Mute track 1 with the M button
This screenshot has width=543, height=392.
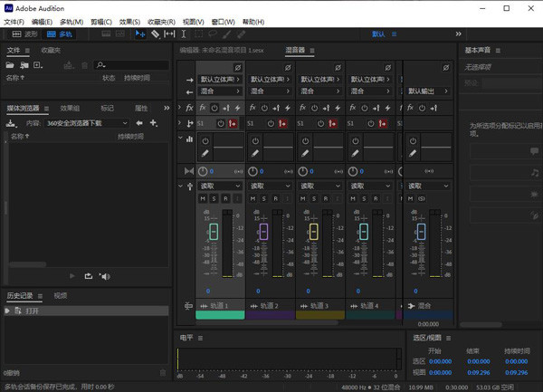tap(202, 198)
